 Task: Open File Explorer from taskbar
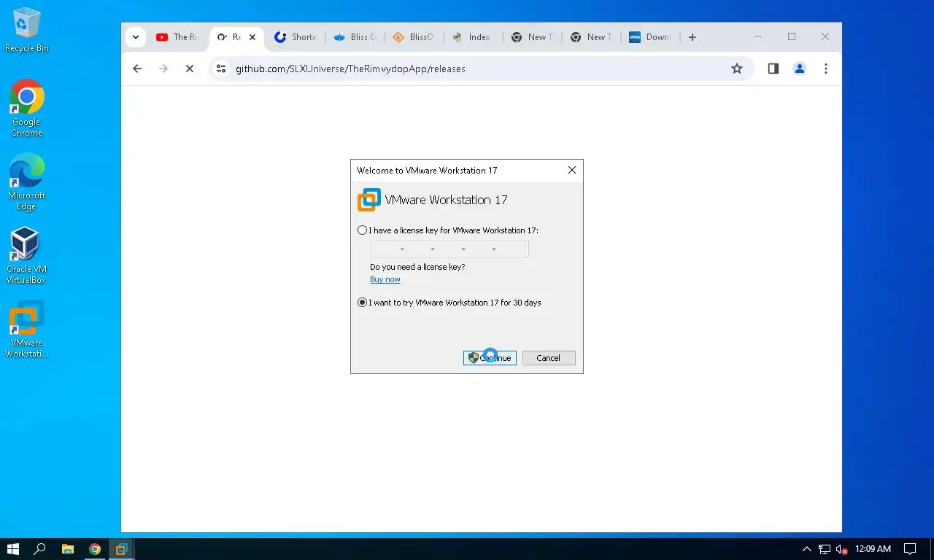click(x=68, y=549)
